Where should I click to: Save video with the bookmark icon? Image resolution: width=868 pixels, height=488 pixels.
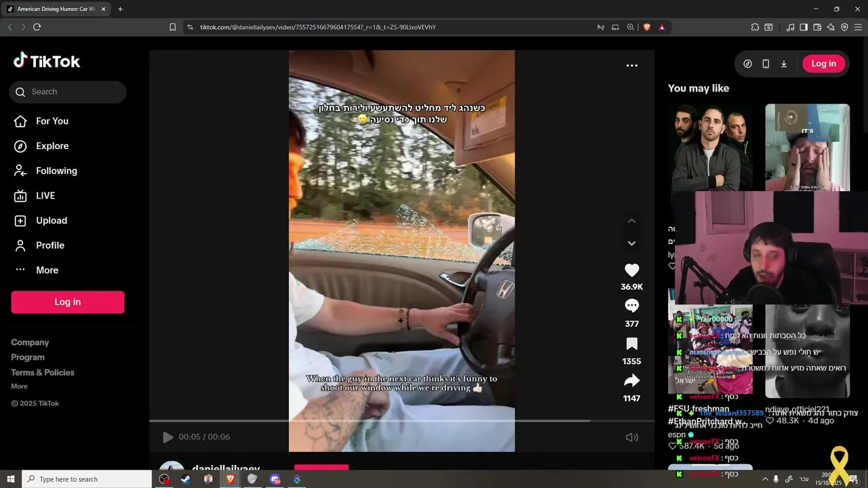(631, 344)
